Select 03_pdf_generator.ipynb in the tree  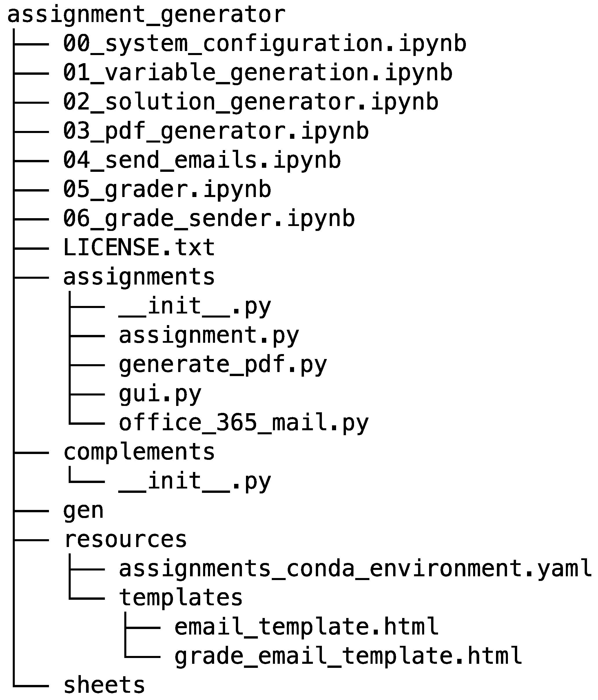216,131
